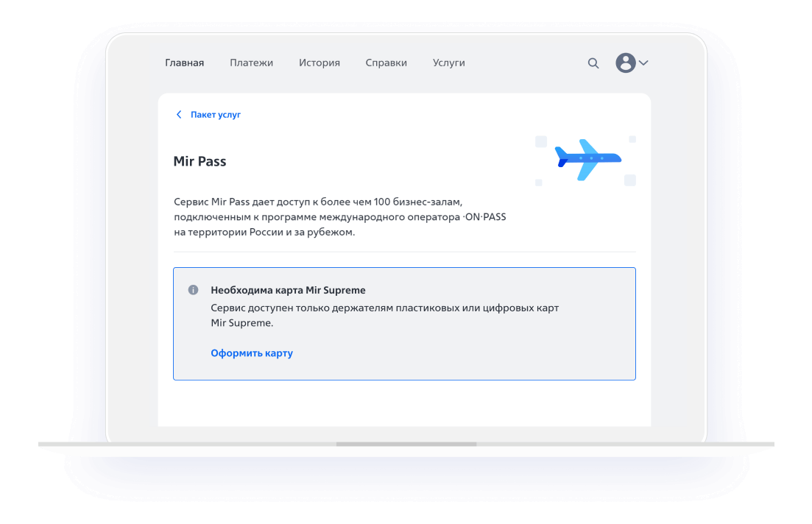Open the Платежи section
This screenshot has width=812, height=524.
point(251,63)
